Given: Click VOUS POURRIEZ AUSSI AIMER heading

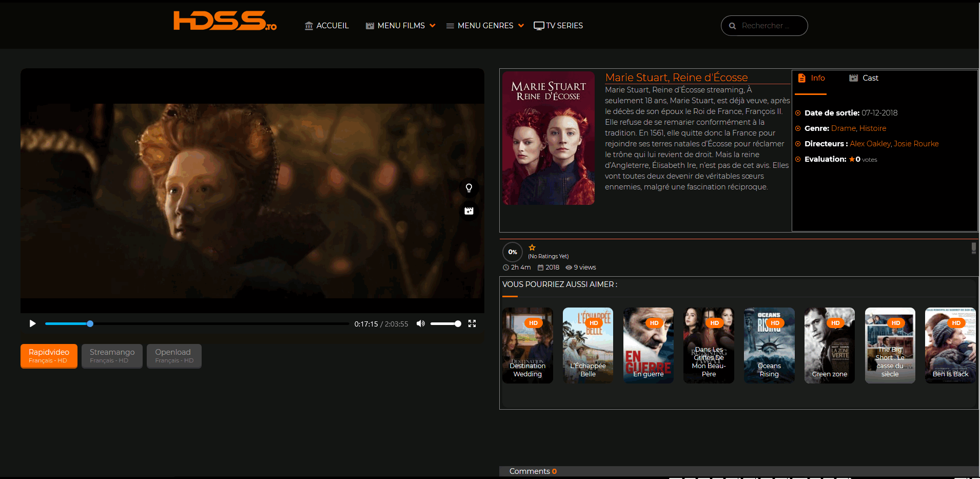Looking at the screenshot, I should 560,284.
